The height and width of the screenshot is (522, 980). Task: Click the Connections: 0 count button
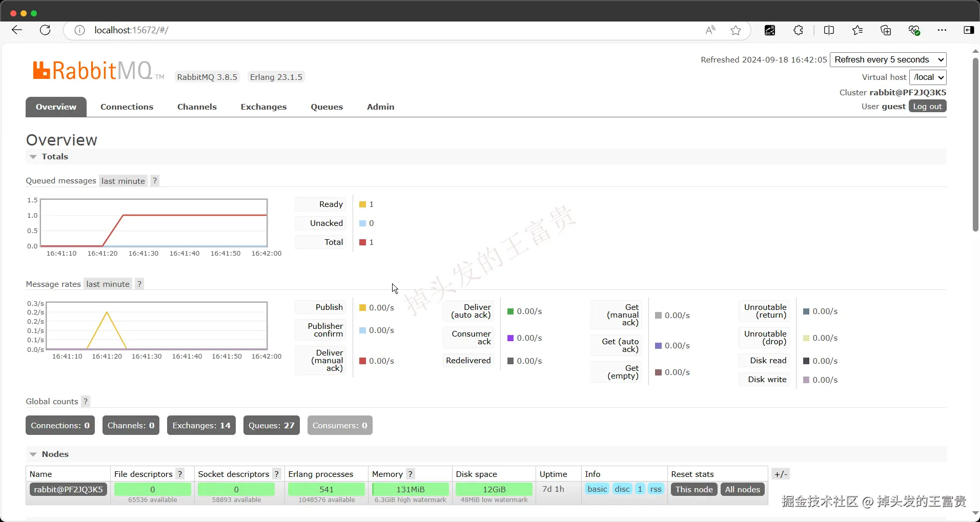[60, 425]
